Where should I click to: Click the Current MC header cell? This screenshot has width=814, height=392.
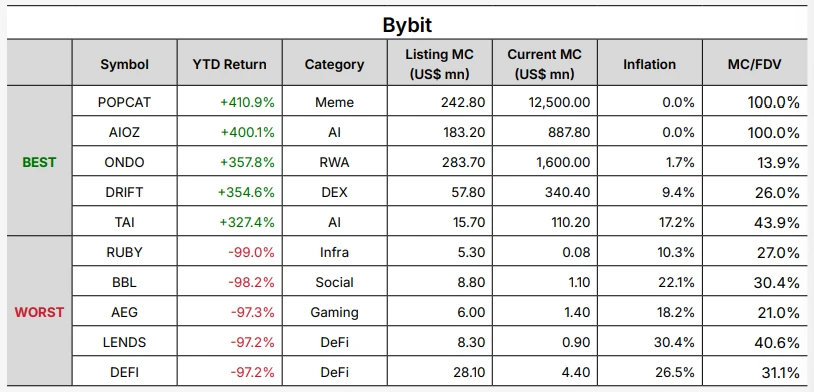pos(545,63)
